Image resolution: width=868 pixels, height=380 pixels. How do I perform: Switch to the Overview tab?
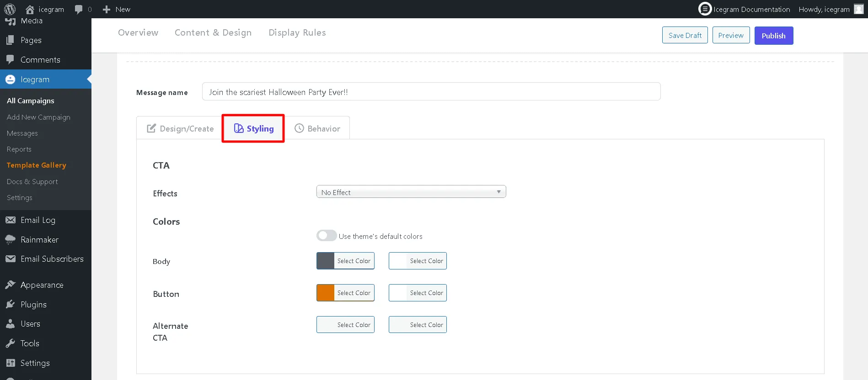point(138,32)
